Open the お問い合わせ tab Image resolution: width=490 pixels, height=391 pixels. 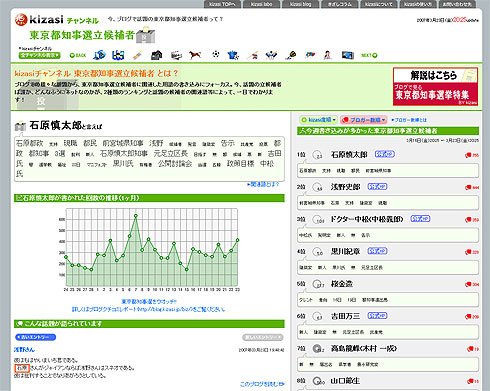(x=457, y=4)
